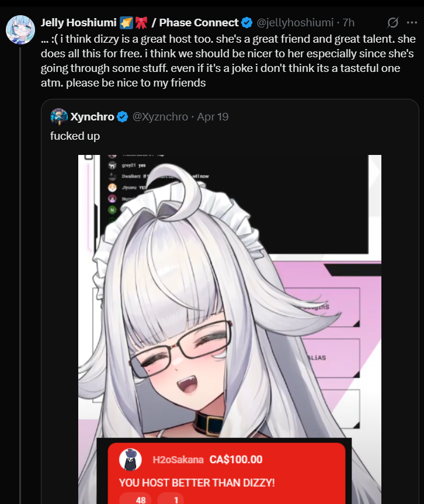Click Xynchro's blue verified checkmark
The height and width of the screenshot is (504, 424).
122,117
